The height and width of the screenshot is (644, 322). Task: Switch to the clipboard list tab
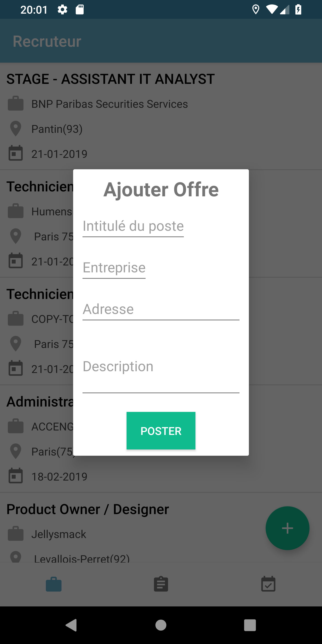(161, 584)
